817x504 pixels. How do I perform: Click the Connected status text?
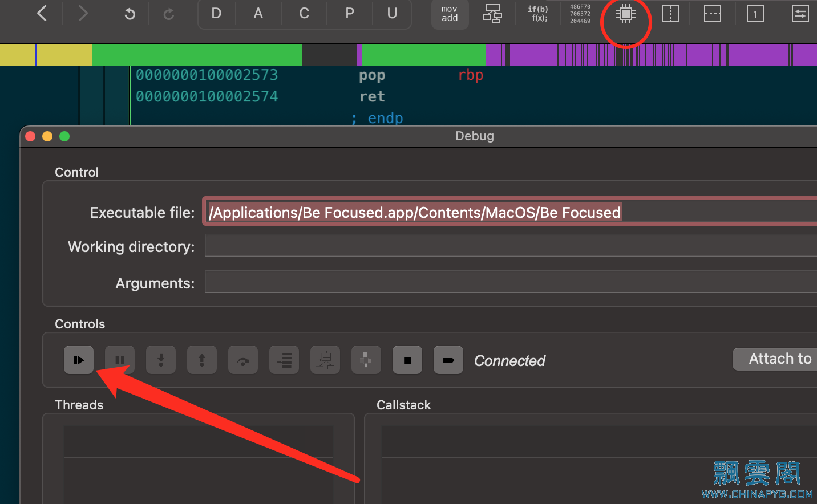pos(509,360)
